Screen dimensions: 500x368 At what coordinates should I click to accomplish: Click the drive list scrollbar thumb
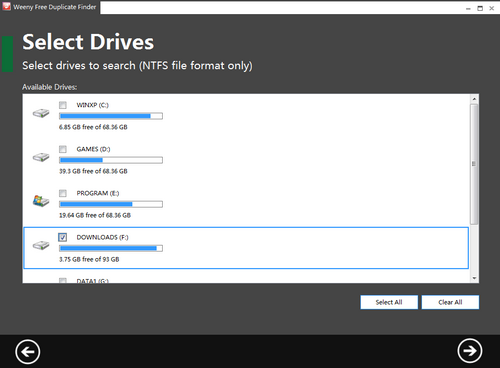pos(474,164)
